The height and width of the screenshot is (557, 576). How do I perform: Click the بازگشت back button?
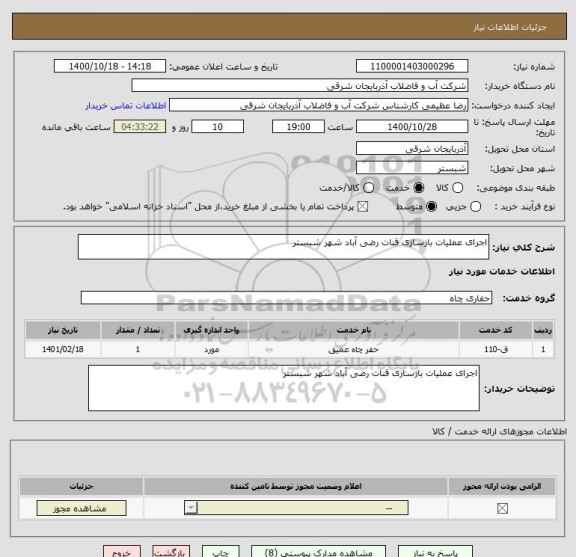pos(171,552)
